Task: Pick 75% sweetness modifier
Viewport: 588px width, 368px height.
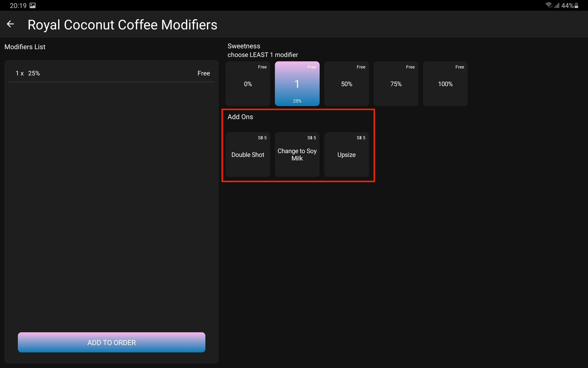Action: [x=396, y=84]
